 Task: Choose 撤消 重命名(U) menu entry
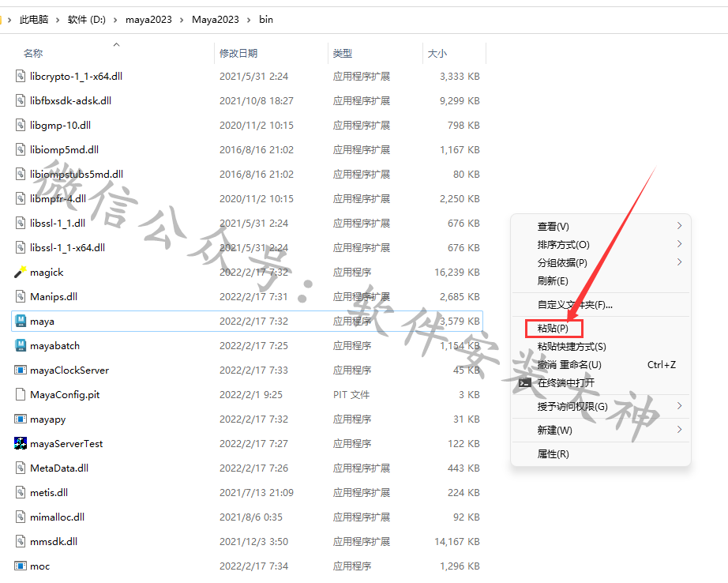(x=569, y=365)
